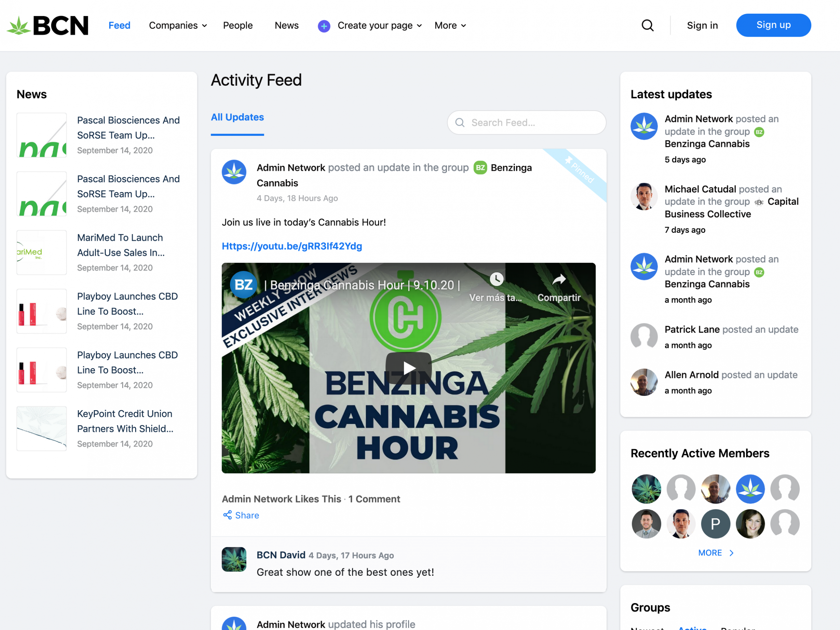Click Admin Network name in updated-profile post
Viewport: 840px width, 630px height.
291,624
